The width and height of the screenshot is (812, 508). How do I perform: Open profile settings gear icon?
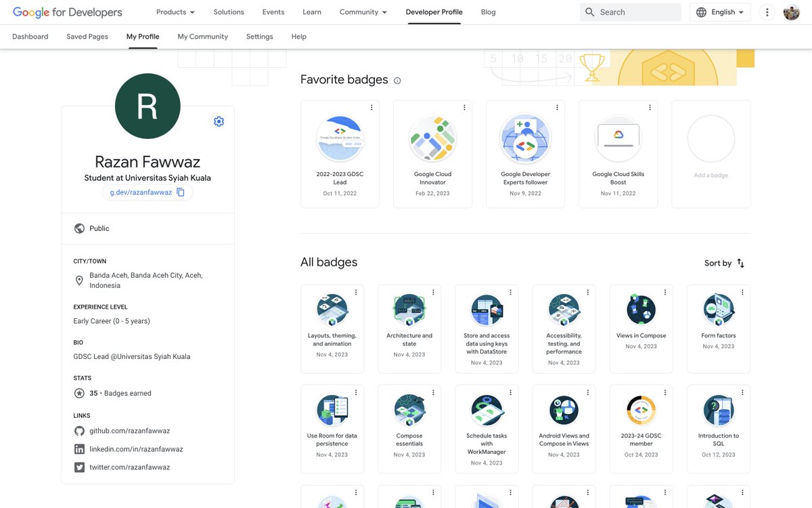219,122
